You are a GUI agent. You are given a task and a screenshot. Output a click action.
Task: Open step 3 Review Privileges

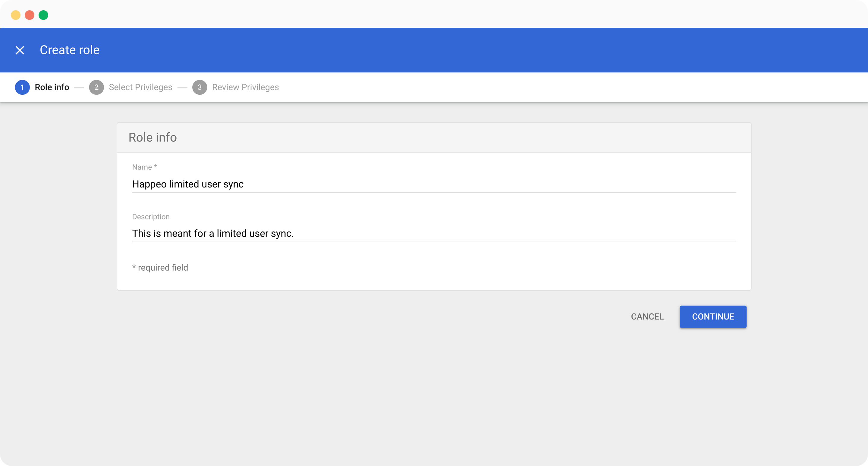coord(235,87)
